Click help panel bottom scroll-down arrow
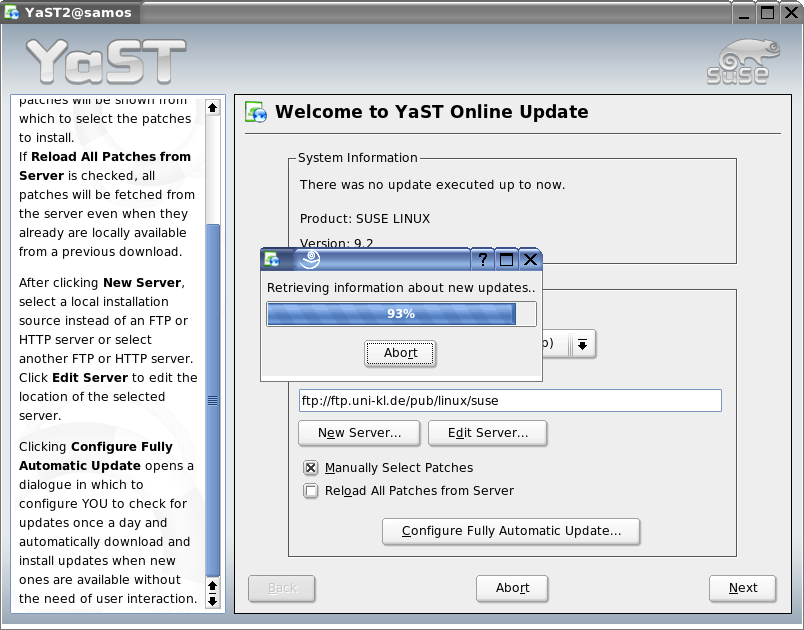Screen dimensions: 804x630 coord(213,601)
